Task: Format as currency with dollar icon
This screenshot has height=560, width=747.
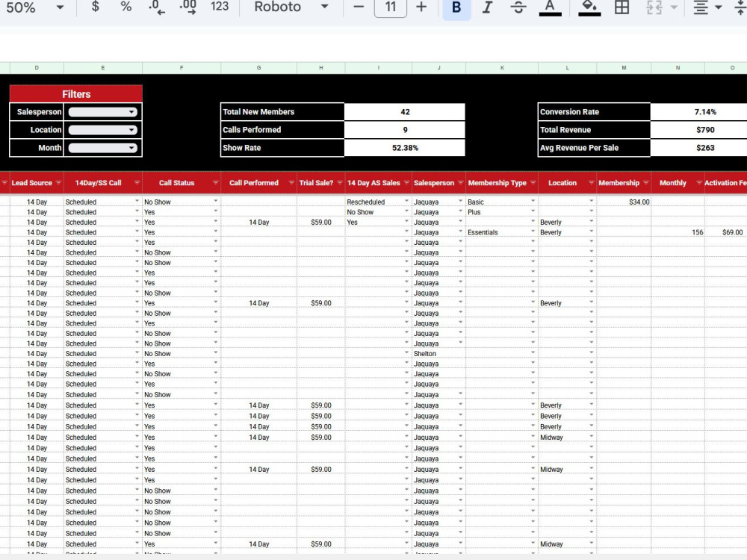Action: pos(96,7)
